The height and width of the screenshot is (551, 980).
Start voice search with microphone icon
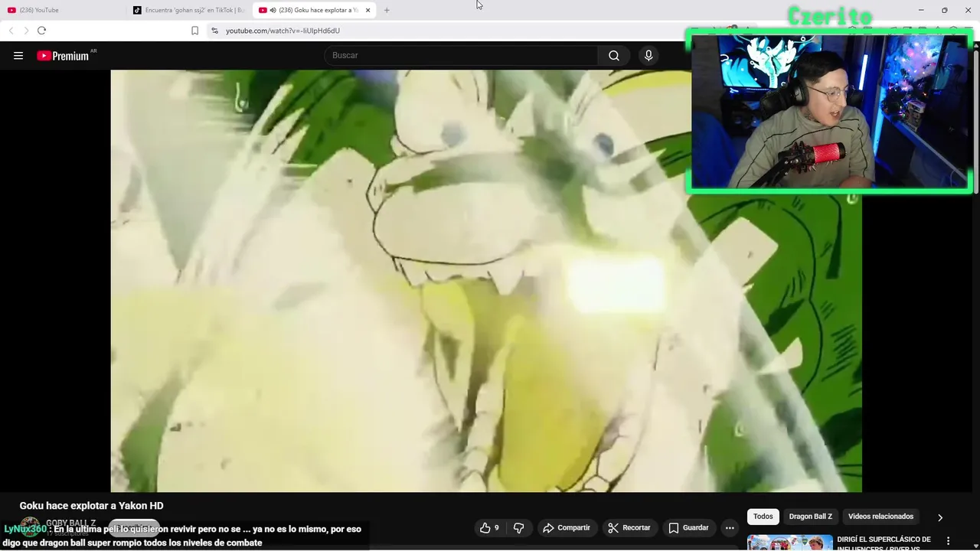(648, 56)
